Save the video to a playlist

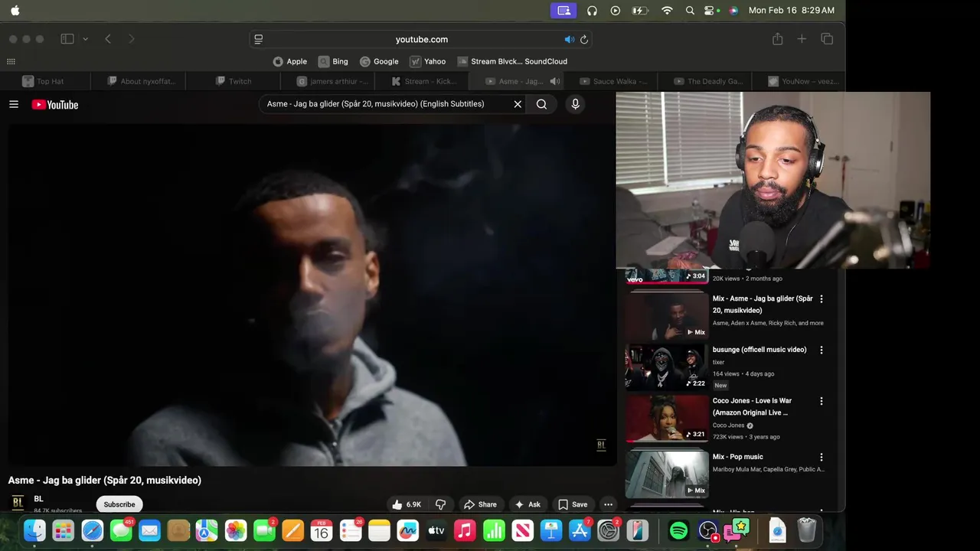coord(573,504)
